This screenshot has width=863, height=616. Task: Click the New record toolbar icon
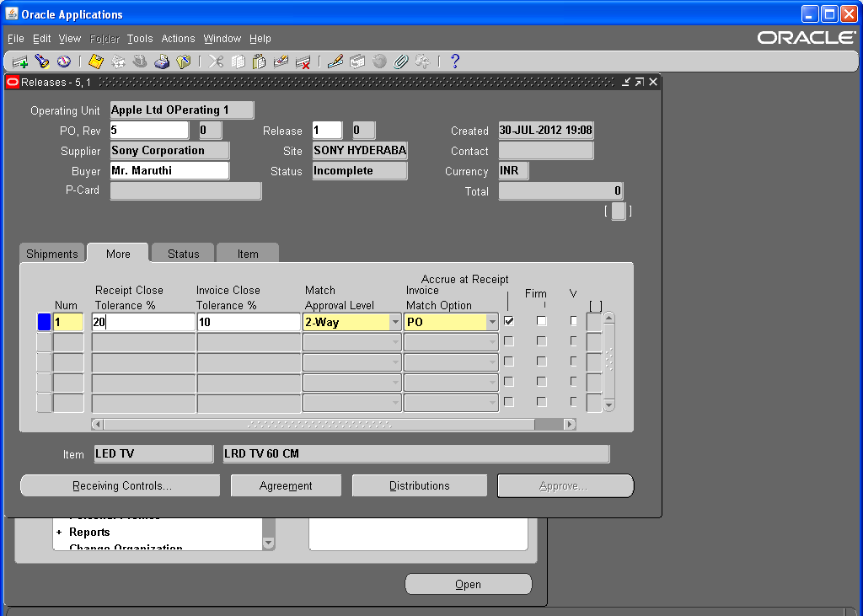coord(20,62)
